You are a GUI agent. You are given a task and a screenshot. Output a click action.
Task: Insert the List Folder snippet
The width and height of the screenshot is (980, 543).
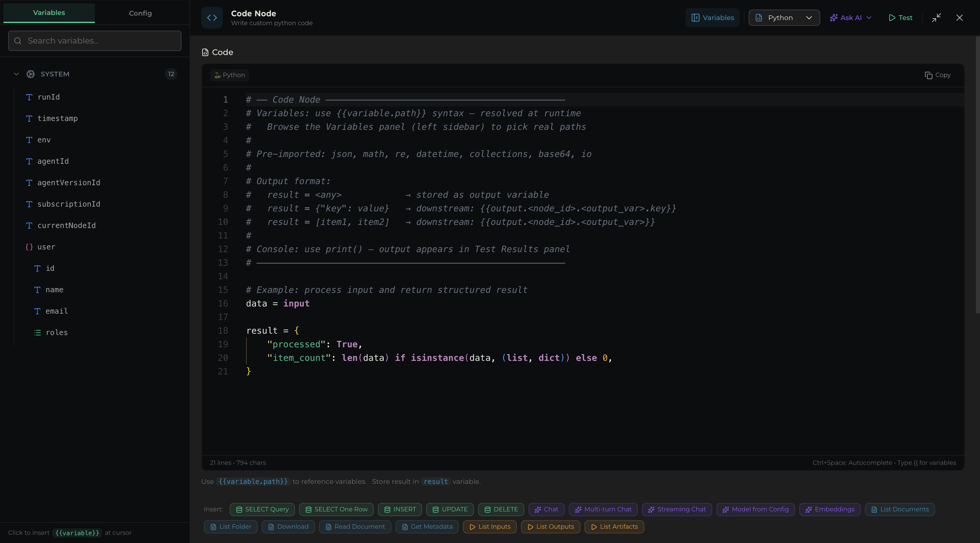click(230, 527)
